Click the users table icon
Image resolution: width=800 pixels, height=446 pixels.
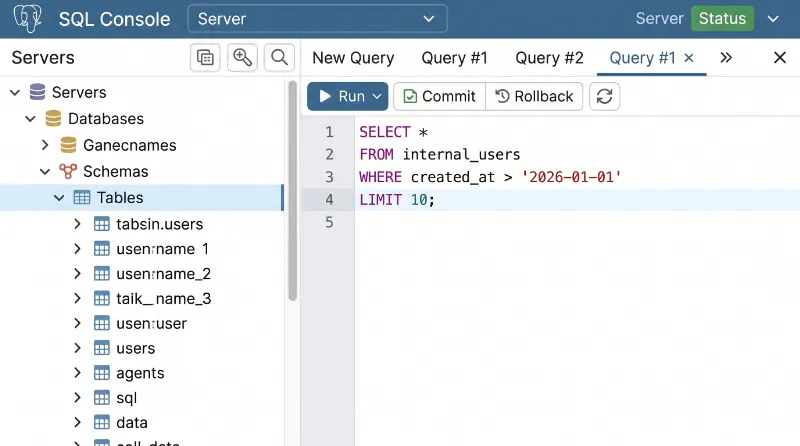pos(102,348)
